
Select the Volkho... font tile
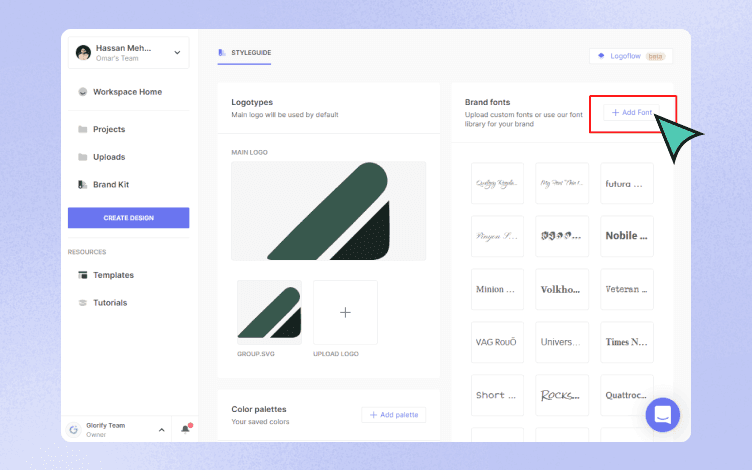562,289
